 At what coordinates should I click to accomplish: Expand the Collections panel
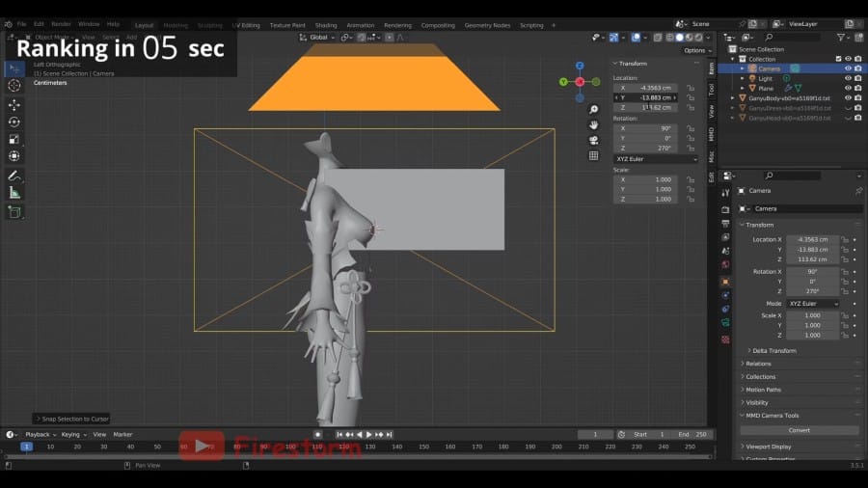point(760,377)
